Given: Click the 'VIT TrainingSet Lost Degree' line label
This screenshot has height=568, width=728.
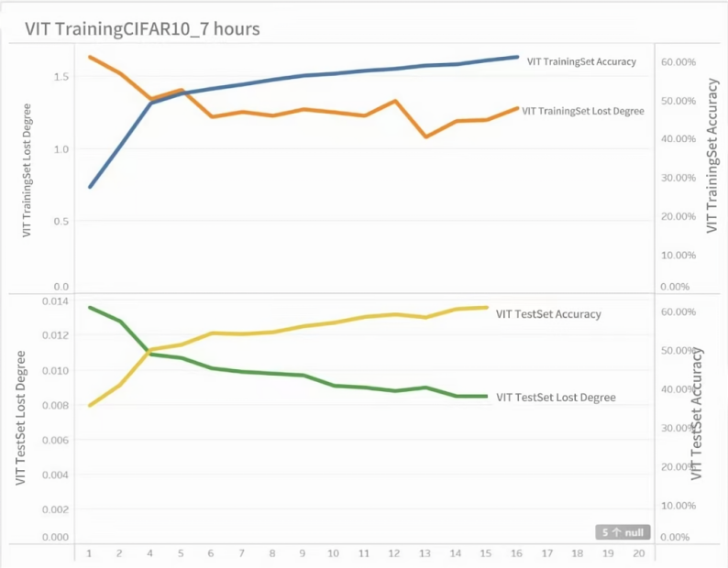Looking at the screenshot, I should pyautogui.click(x=582, y=111).
